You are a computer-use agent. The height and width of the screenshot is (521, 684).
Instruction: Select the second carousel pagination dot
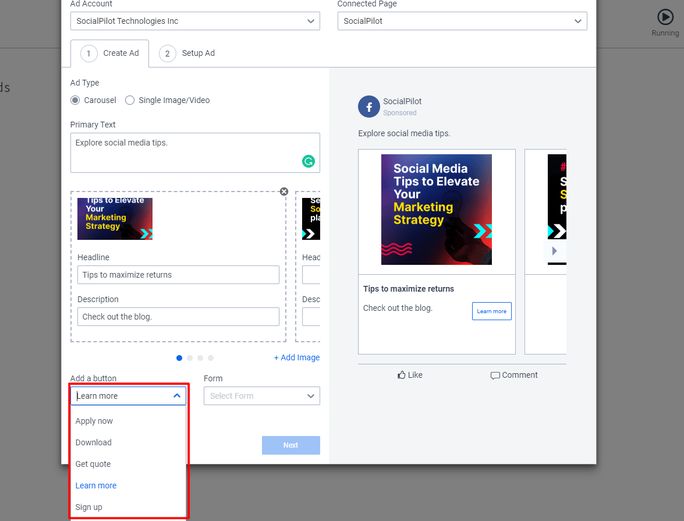[x=189, y=358]
